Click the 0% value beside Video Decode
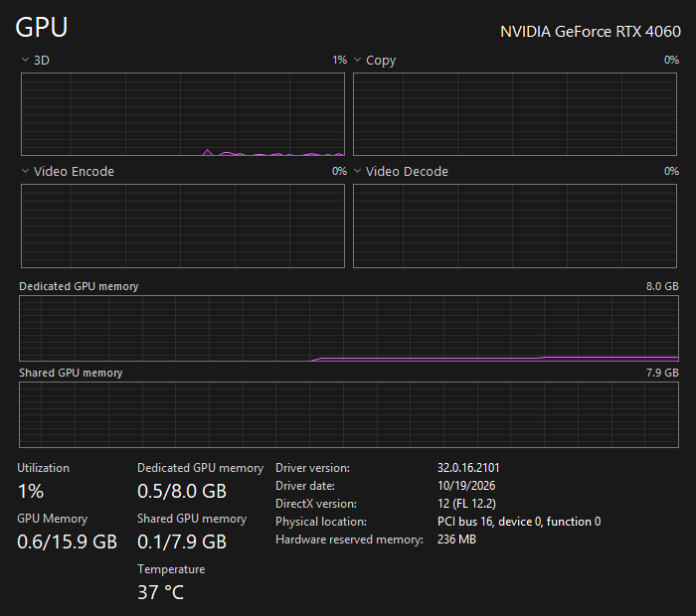 pyautogui.click(x=671, y=171)
